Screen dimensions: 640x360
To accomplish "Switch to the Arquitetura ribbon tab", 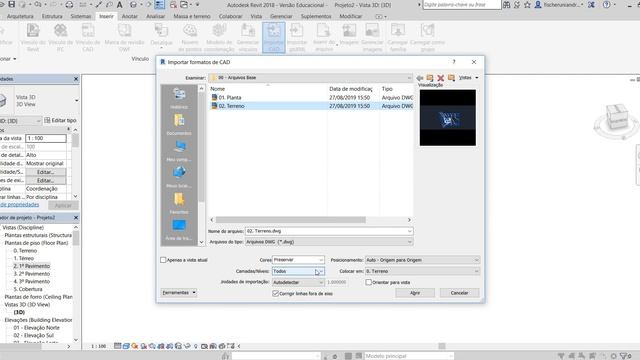I will tap(20, 16).
